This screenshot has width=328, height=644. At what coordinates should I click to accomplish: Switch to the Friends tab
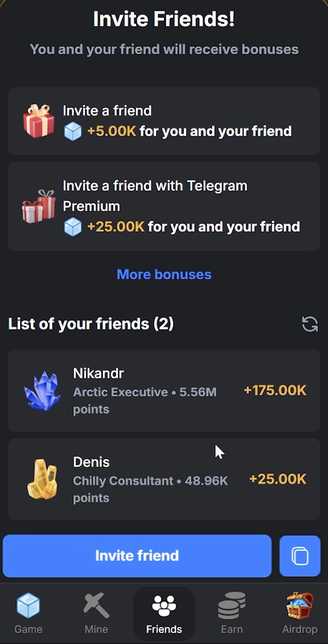(164, 613)
